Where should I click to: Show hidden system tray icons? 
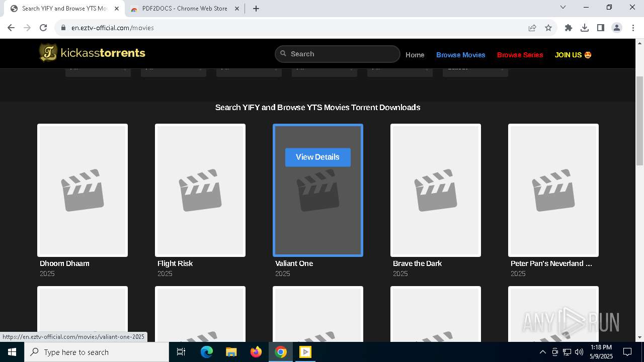click(542, 352)
